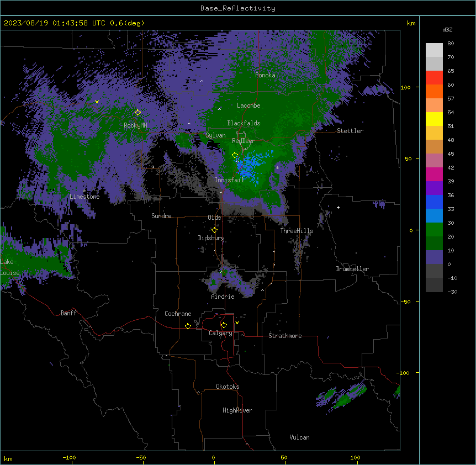This screenshot has height=465, width=476.
Task: Click the Lacombe city label
Action: click(248, 105)
